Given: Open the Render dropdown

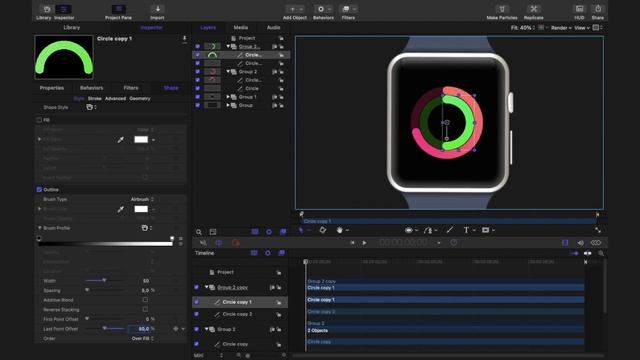Looking at the screenshot, I should click(x=561, y=28).
